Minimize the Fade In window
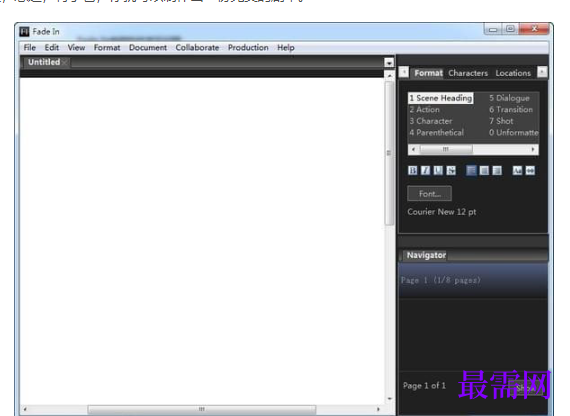Screen dimensions: 570x416 (493, 29)
